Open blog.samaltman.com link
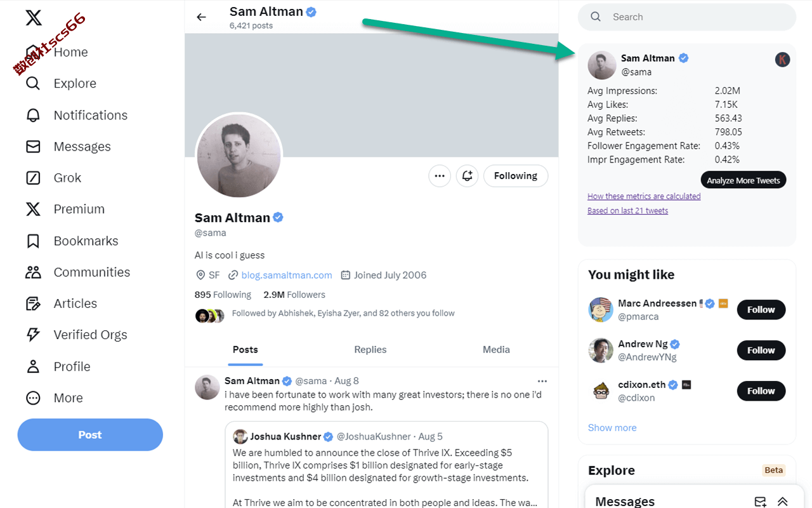Viewport: 812px width, 508px height. [287, 275]
